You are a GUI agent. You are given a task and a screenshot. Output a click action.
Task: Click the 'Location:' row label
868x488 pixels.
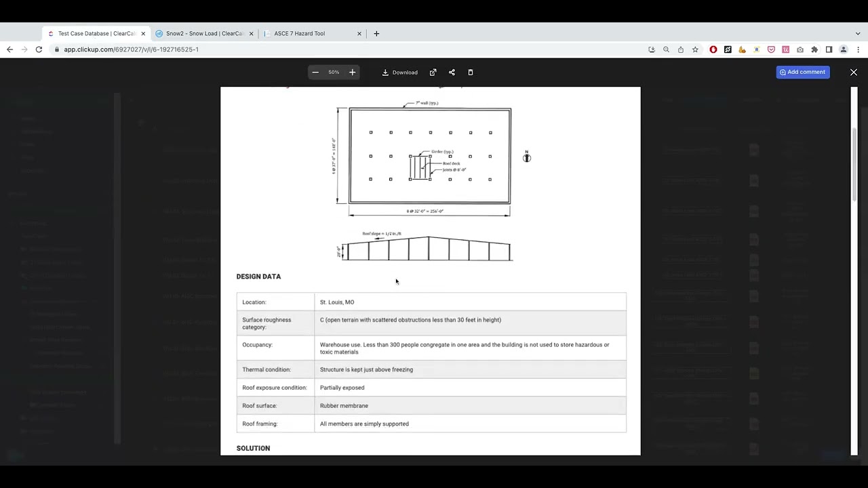click(x=254, y=302)
